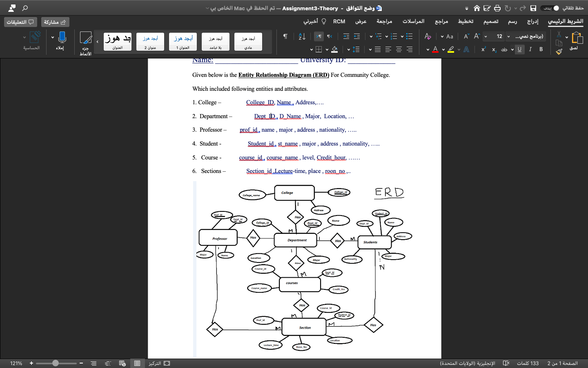Open the مراجعة ribbon tab
Viewport: 588px width, 368px height.
click(x=384, y=21)
